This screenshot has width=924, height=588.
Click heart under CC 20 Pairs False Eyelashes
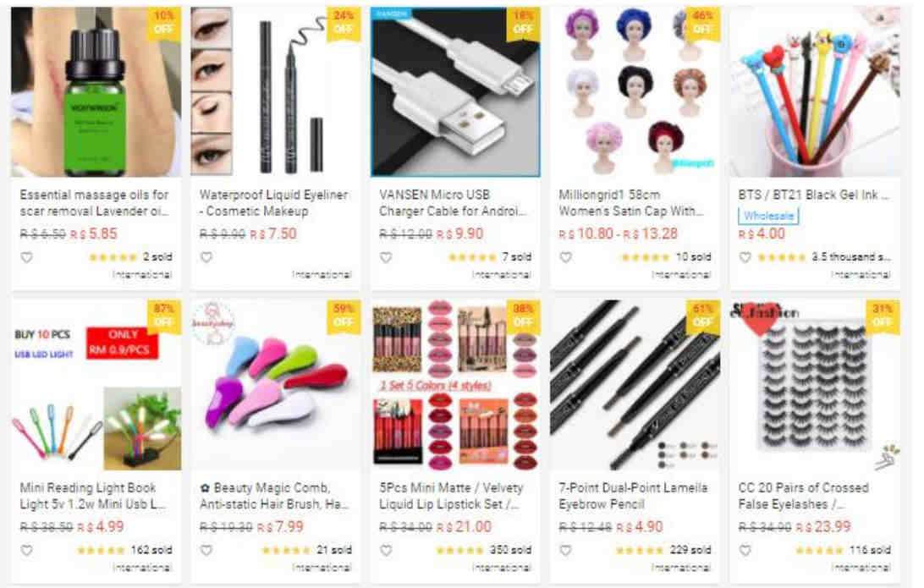click(745, 550)
